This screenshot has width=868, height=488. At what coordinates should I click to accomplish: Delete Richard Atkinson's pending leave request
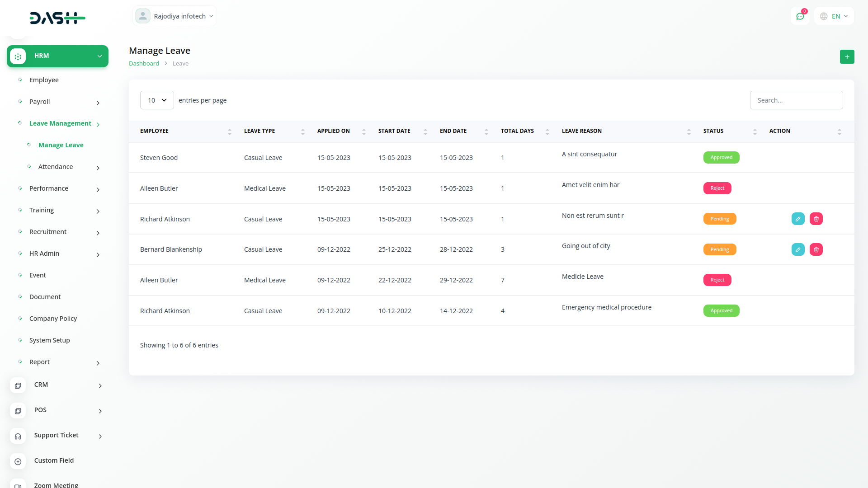[816, 219]
